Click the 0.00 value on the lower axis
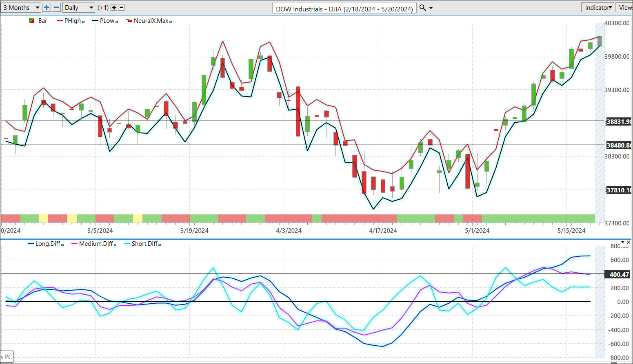Viewport: 633px width, 364px height. (623, 302)
